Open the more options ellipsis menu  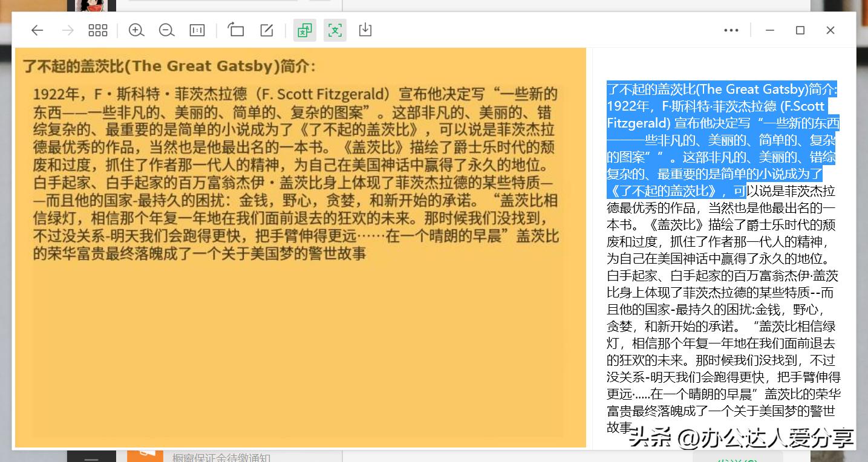tap(731, 30)
